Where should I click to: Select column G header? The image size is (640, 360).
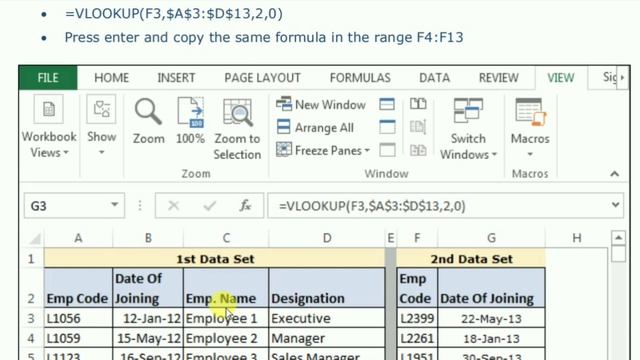pos(491,238)
